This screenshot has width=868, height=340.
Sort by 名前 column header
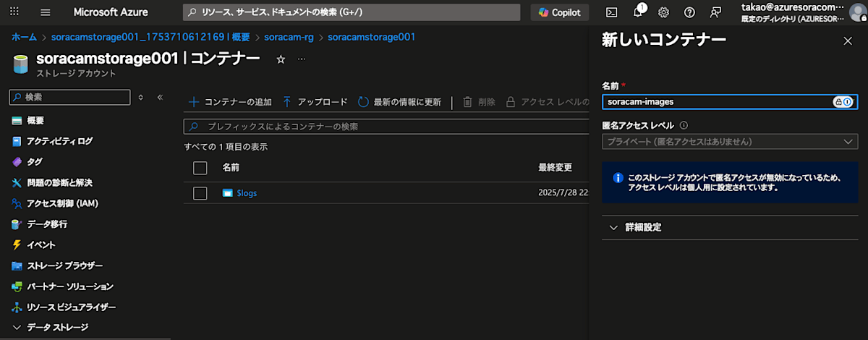click(231, 168)
